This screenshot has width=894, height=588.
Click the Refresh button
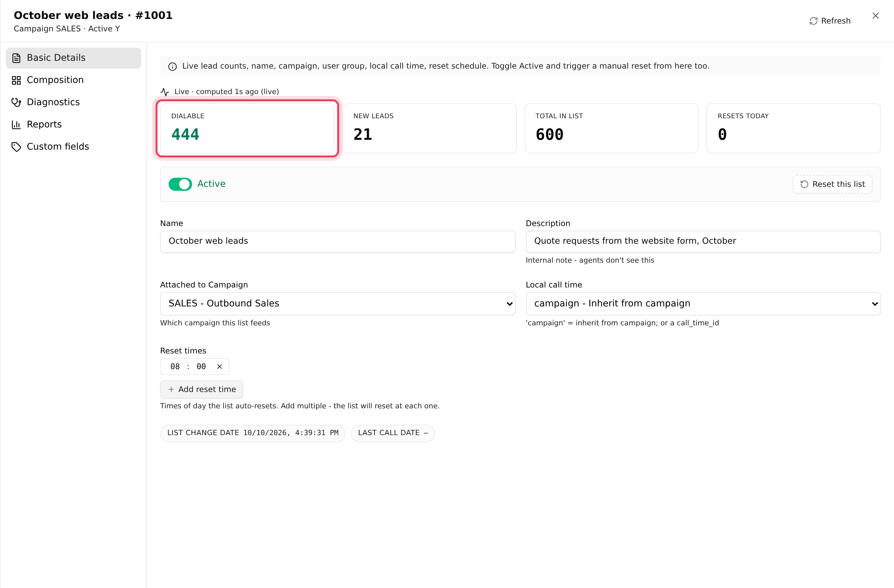click(830, 21)
